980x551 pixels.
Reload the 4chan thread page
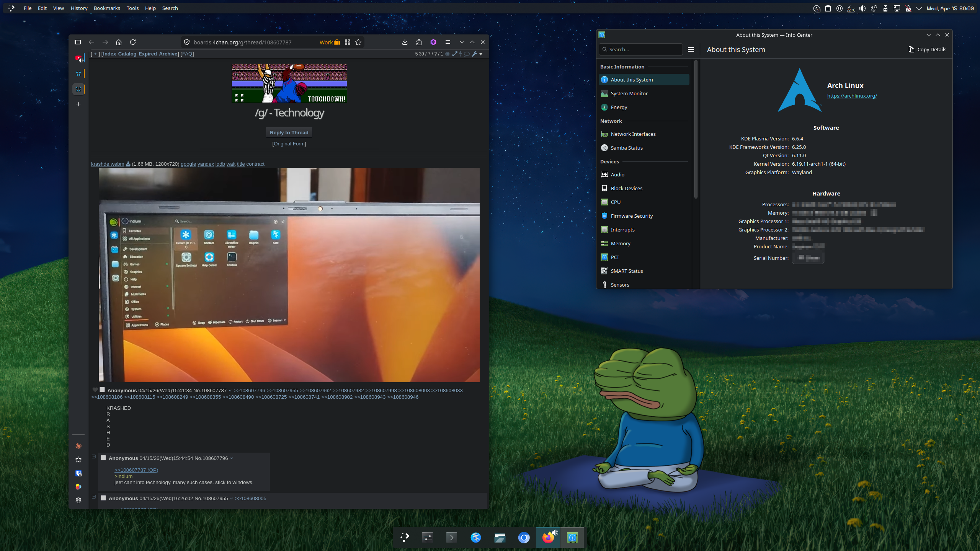click(133, 42)
